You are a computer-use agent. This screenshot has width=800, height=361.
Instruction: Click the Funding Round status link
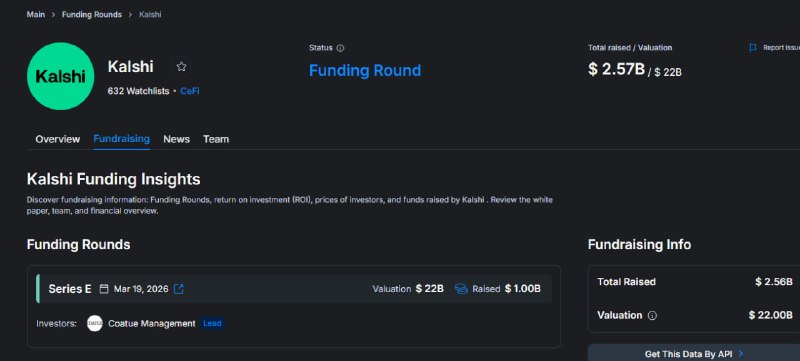(365, 70)
